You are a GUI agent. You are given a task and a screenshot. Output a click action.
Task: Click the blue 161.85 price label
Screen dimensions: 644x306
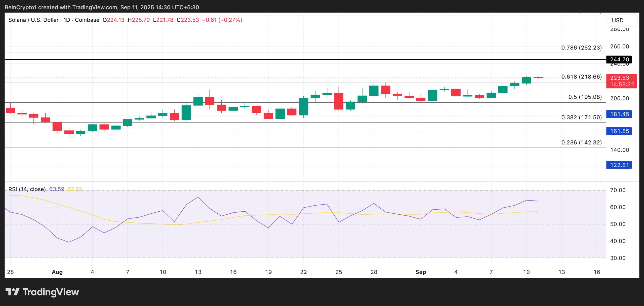click(x=619, y=131)
